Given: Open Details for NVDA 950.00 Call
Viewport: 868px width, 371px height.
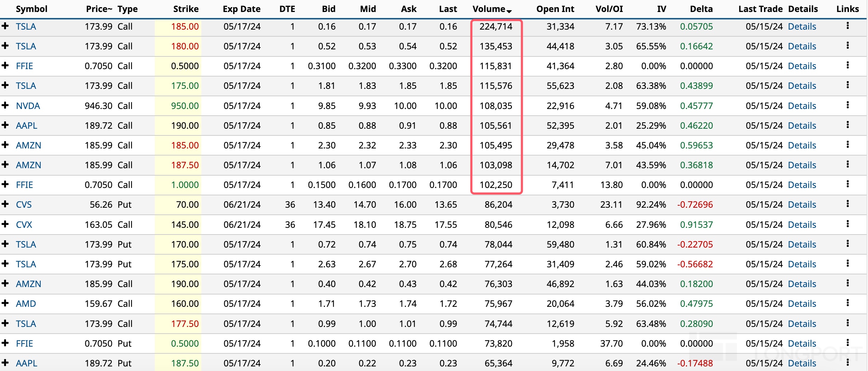Looking at the screenshot, I should [802, 106].
